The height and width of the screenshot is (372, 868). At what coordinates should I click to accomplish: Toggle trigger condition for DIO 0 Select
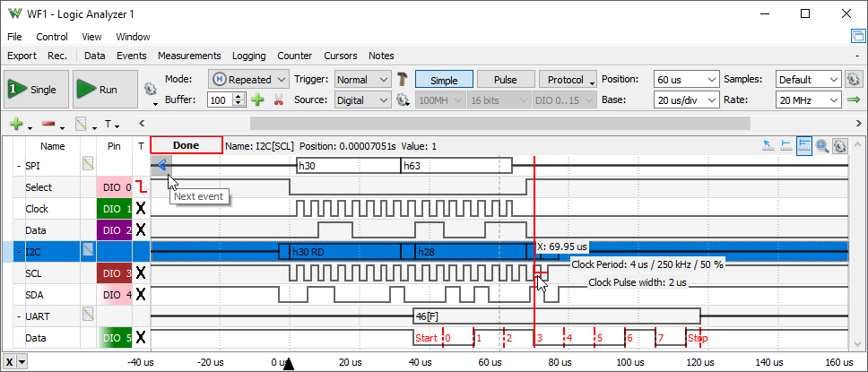click(140, 186)
